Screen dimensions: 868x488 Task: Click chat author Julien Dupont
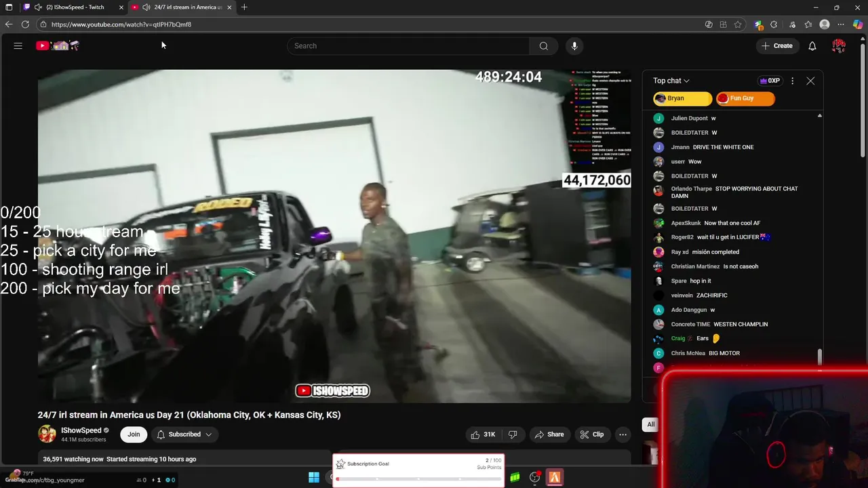(x=690, y=118)
